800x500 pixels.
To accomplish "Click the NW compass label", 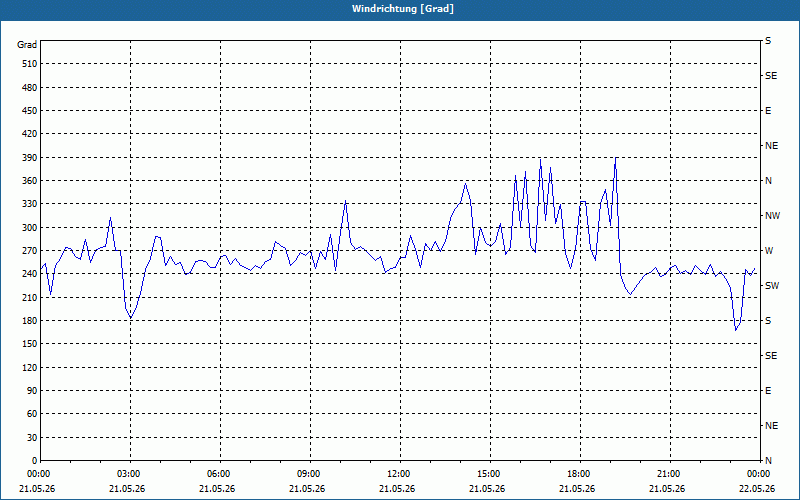I will click(772, 216).
